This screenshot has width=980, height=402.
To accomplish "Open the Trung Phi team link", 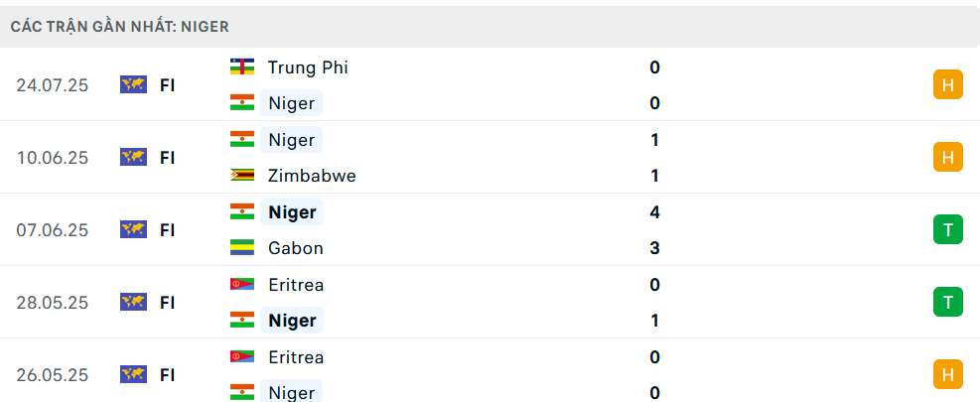I will pos(308,67).
